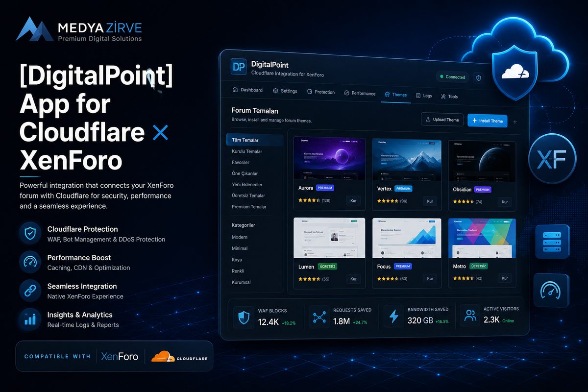Click the Install Theme button

pyautogui.click(x=487, y=121)
